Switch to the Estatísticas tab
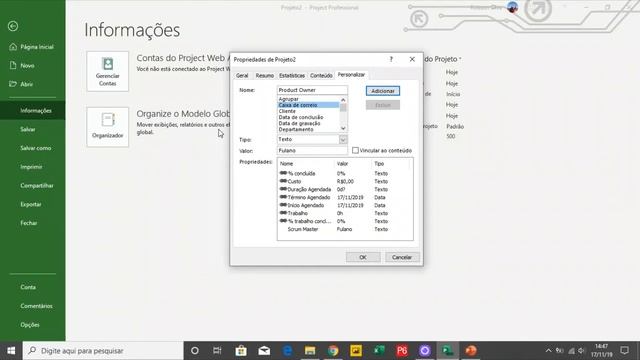Image resolution: width=640 pixels, height=360 pixels. [292, 76]
